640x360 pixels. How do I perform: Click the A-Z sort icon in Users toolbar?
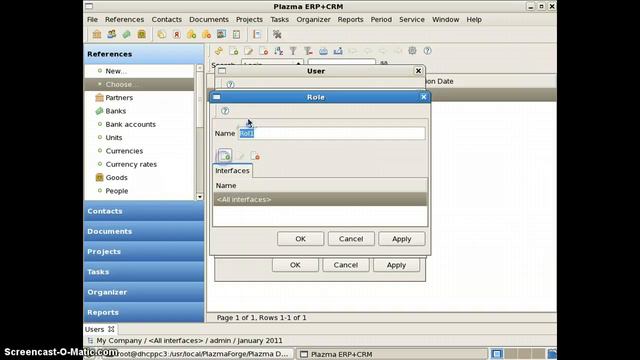click(278, 51)
